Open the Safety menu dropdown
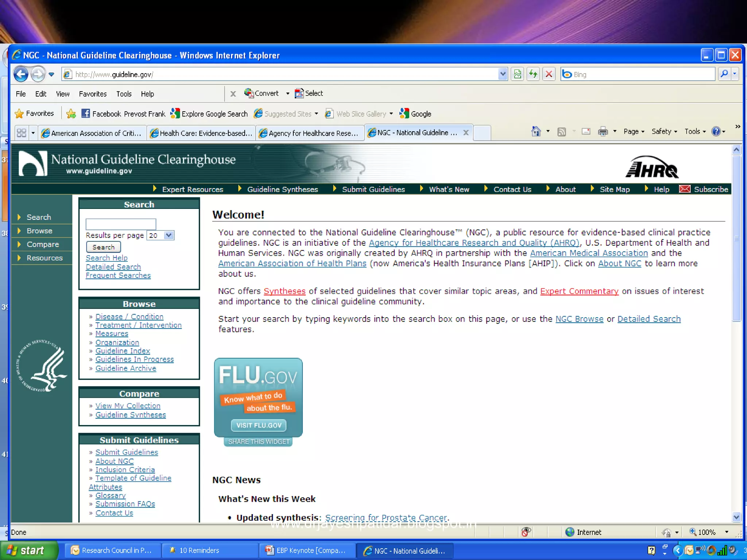Image resolution: width=747 pixels, height=560 pixels. coord(665,131)
